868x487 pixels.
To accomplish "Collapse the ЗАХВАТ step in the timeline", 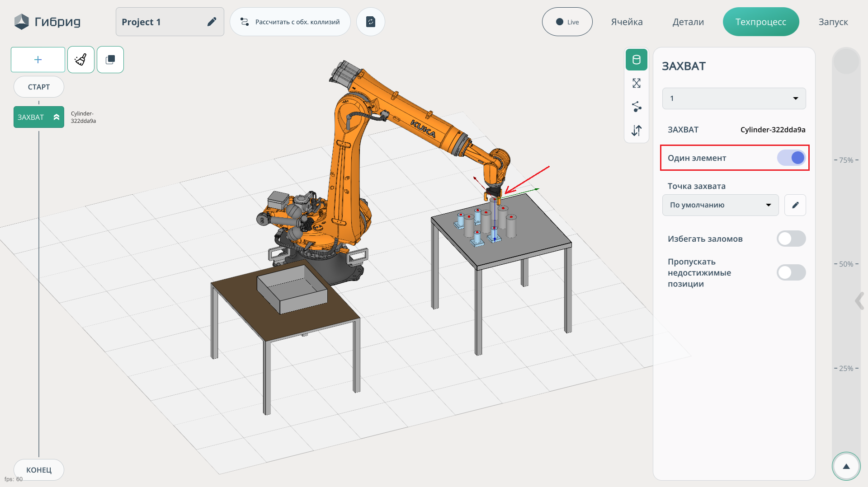I will (x=57, y=117).
